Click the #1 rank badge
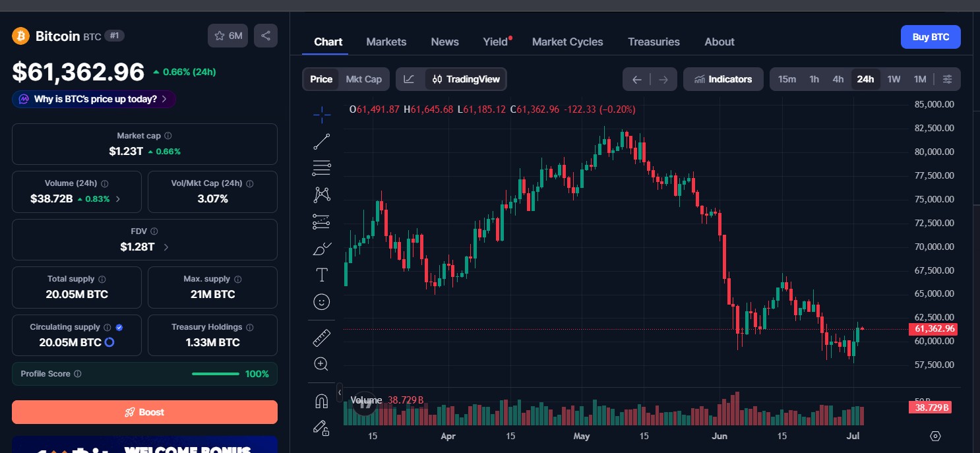Image resolution: width=980 pixels, height=453 pixels. (115, 36)
